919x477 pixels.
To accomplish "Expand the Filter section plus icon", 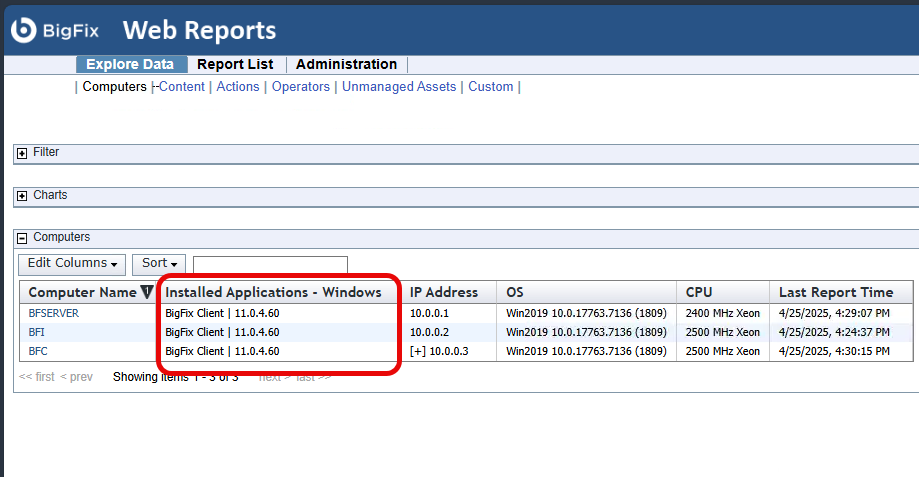I will (22, 154).
